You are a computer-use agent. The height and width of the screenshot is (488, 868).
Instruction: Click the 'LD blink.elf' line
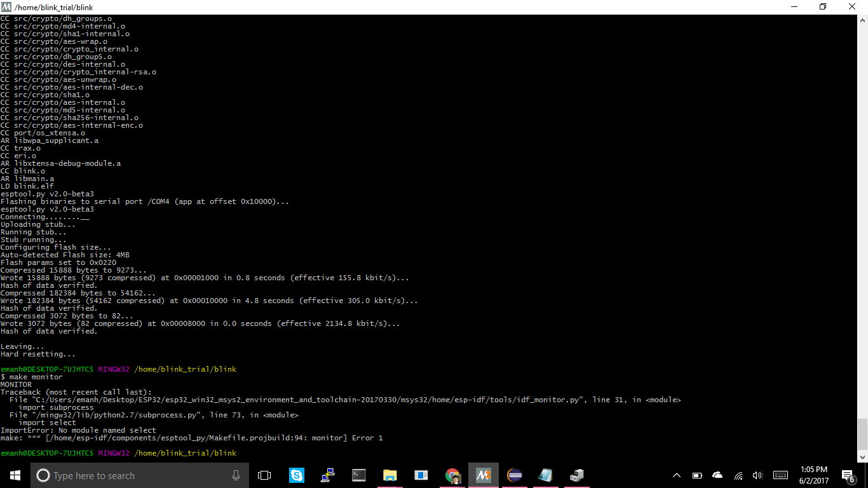tap(27, 186)
